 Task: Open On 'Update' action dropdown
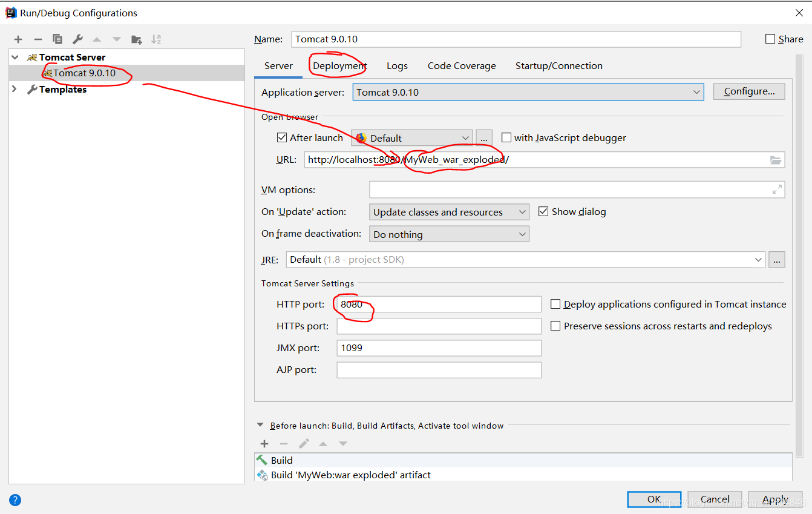449,212
